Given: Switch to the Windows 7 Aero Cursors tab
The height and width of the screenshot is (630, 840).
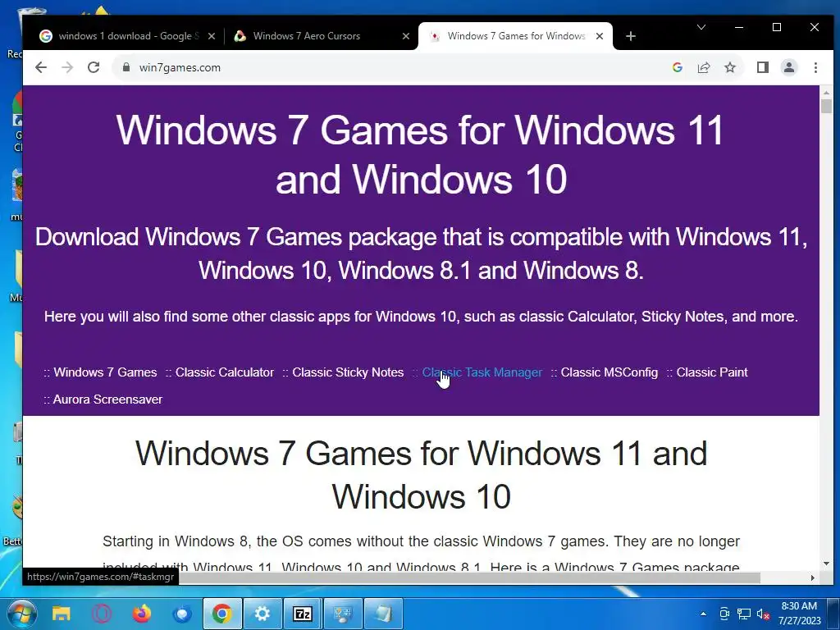Looking at the screenshot, I should [x=322, y=36].
